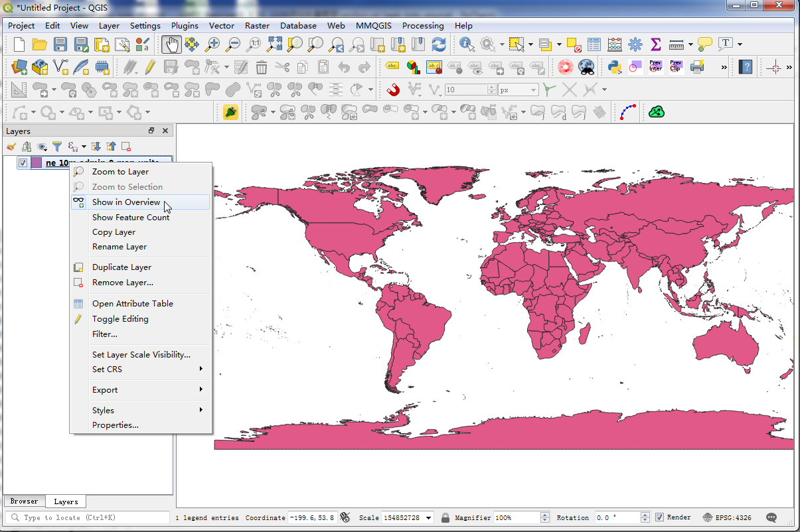Image resolution: width=800 pixels, height=532 pixels.
Task: Click the Save Project floppy icon
Action: pyautogui.click(x=60, y=44)
